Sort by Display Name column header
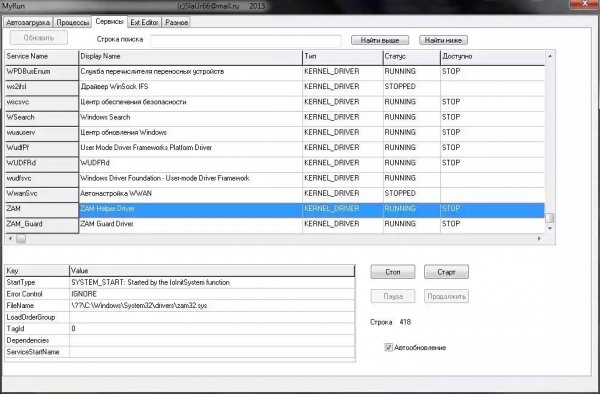600x394 pixels. 190,57
